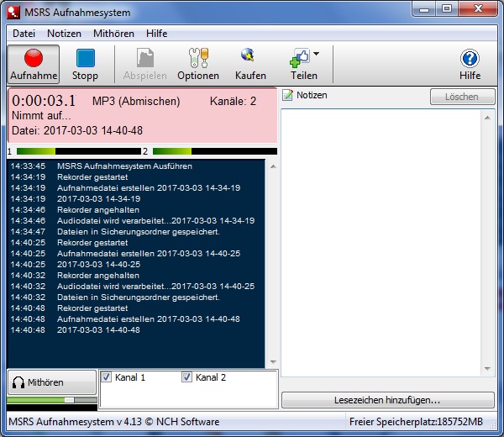Open Hilfe with the question mark icon
The image size is (504, 437).
point(470,58)
